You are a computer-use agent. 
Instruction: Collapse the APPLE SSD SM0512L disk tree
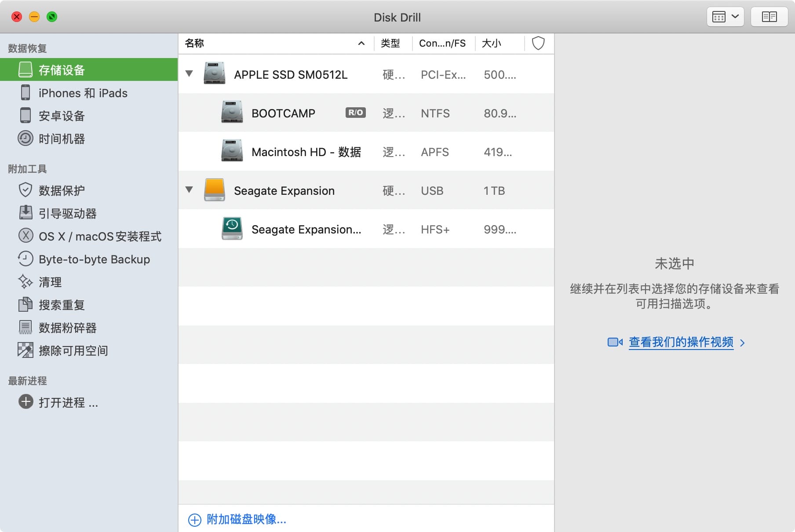pos(189,74)
